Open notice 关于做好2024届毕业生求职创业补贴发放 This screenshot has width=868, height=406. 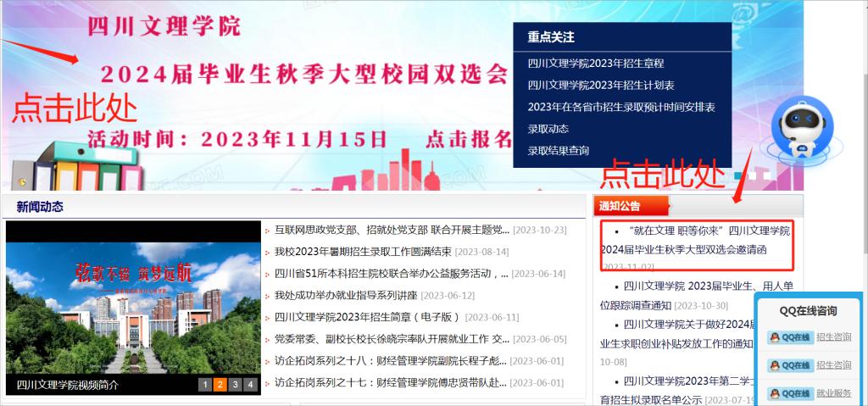[677, 333]
